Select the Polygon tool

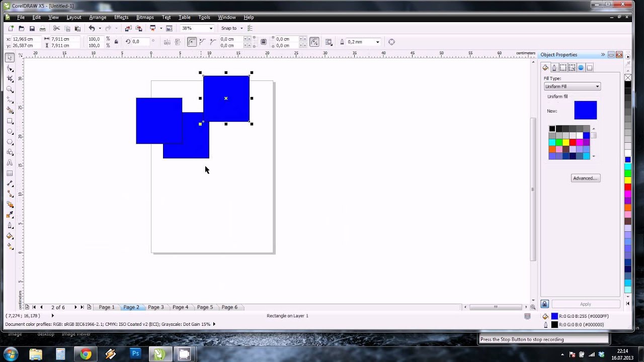click(10, 142)
